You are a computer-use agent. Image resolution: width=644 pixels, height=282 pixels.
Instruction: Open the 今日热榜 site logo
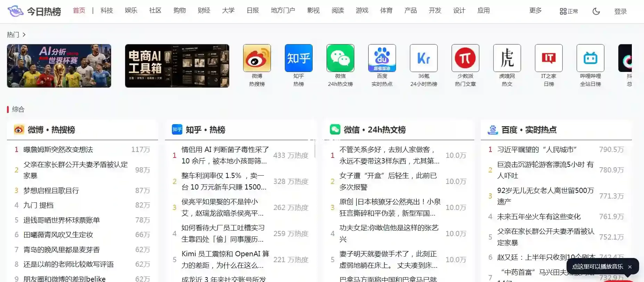[34, 11]
